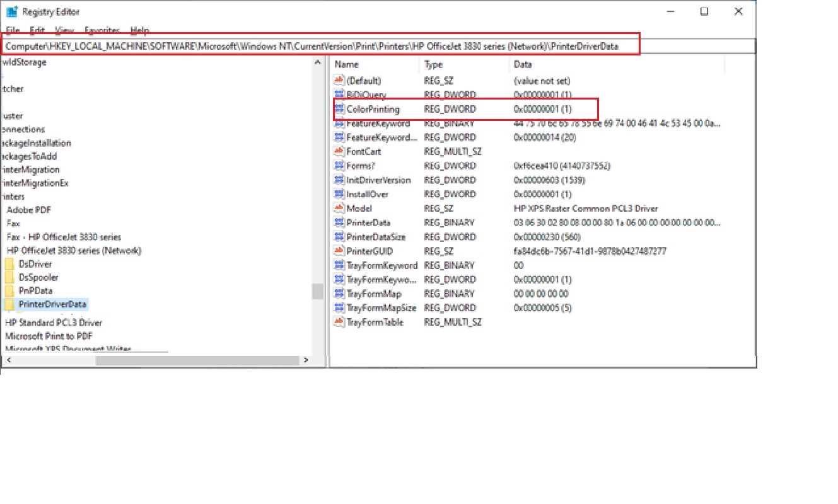Select the InitDriverVersion value name
This screenshot has width=838, height=504.
pos(378,180)
